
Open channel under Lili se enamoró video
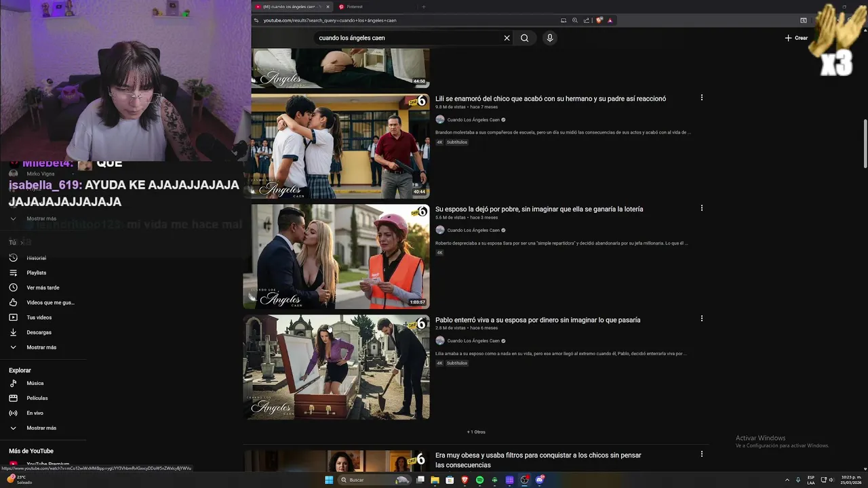tap(473, 120)
